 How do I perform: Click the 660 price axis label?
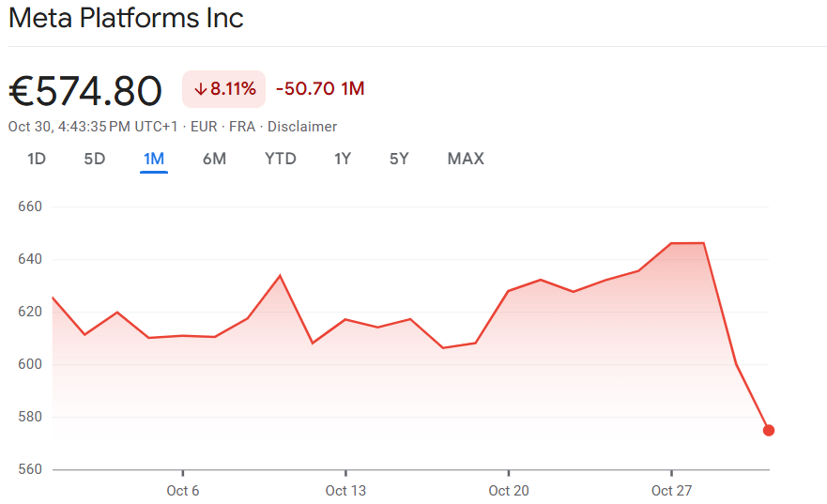pyautogui.click(x=31, y=206)
